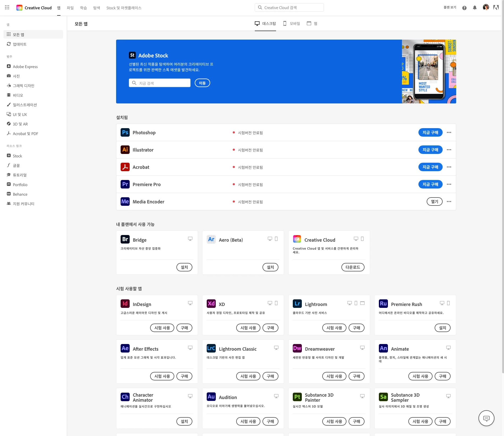
Task: Click the page vertical scrollbar
Action: pyautogui.click(x=503, y=187)
